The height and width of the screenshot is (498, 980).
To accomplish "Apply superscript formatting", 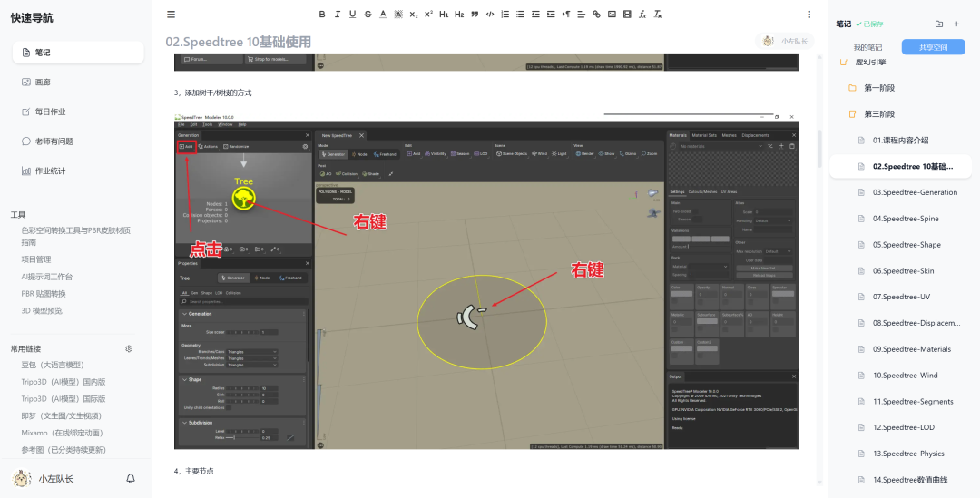I will 428,15.
